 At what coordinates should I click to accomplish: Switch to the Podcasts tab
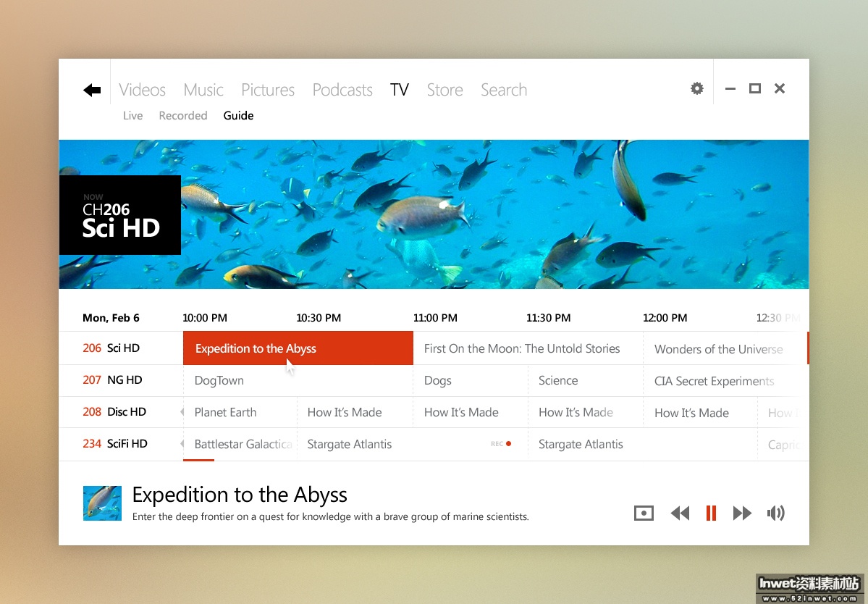click(x=342, y=90)
